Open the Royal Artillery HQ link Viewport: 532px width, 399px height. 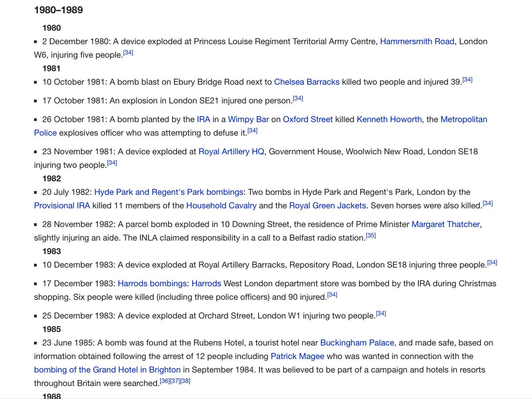[x=231, y=151]
